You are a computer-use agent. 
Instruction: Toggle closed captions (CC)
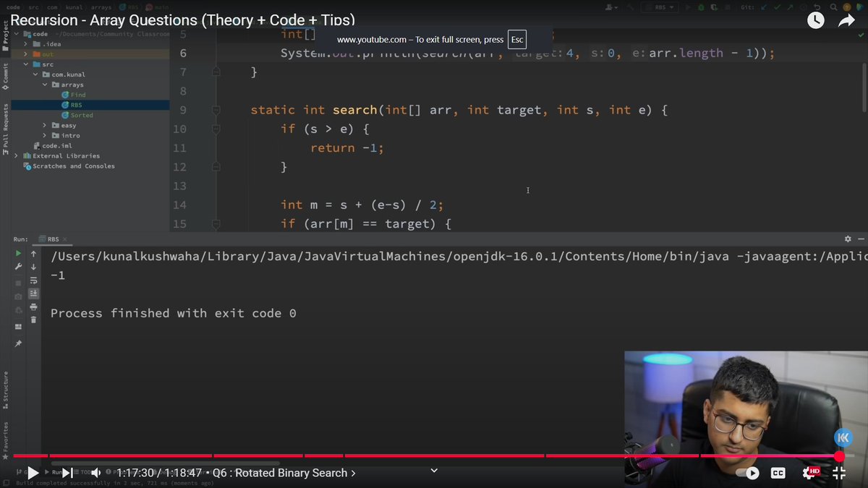778,473
